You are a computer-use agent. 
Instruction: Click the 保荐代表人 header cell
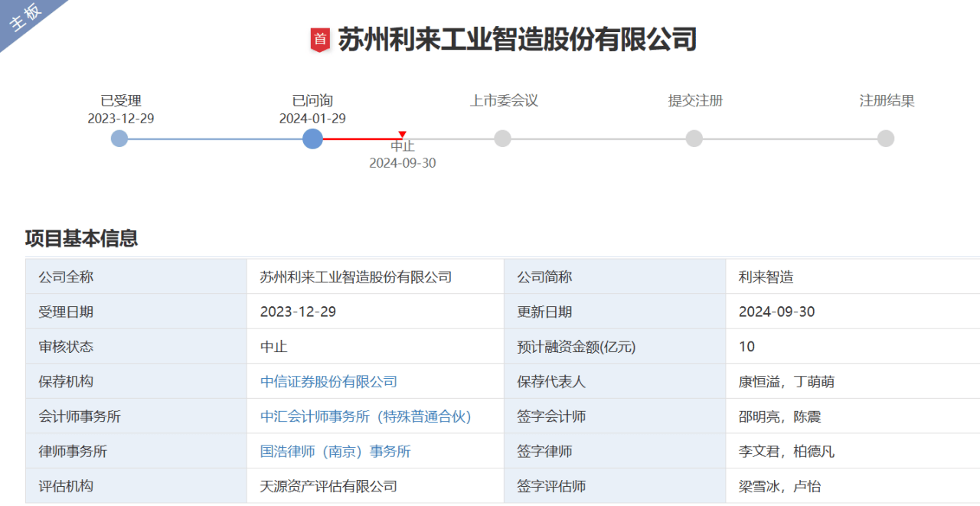point(615,381)
